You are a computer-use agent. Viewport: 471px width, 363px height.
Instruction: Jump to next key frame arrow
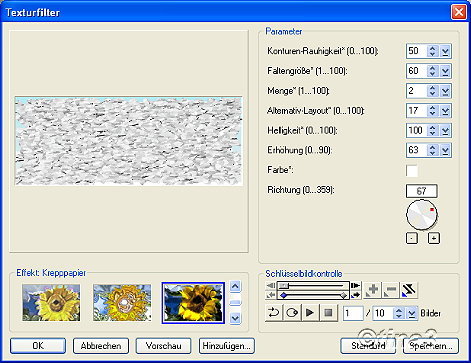point(355,295)
